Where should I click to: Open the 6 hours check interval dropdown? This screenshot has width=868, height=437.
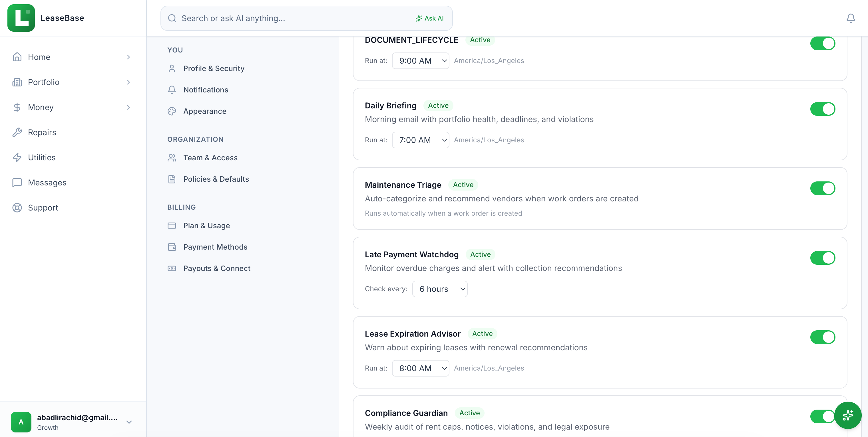(440, 289)
